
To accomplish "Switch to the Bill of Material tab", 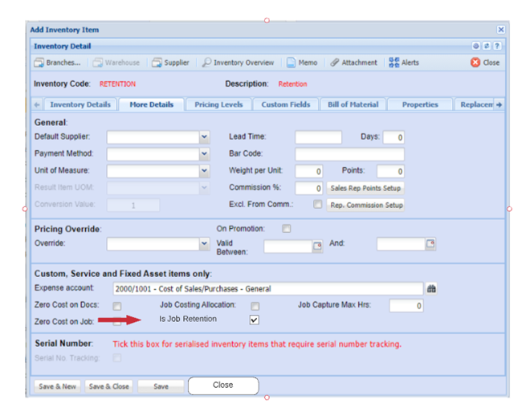I will (352, 104).
